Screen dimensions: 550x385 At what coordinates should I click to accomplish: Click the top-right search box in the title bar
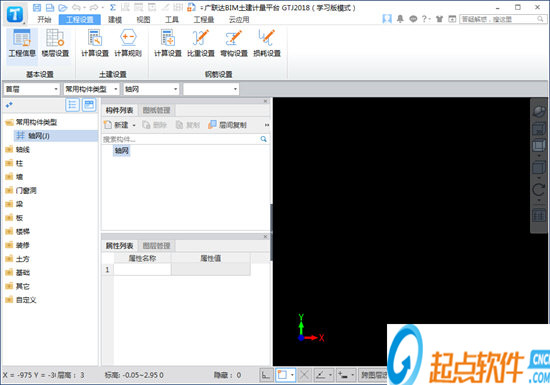click(502, 19)
